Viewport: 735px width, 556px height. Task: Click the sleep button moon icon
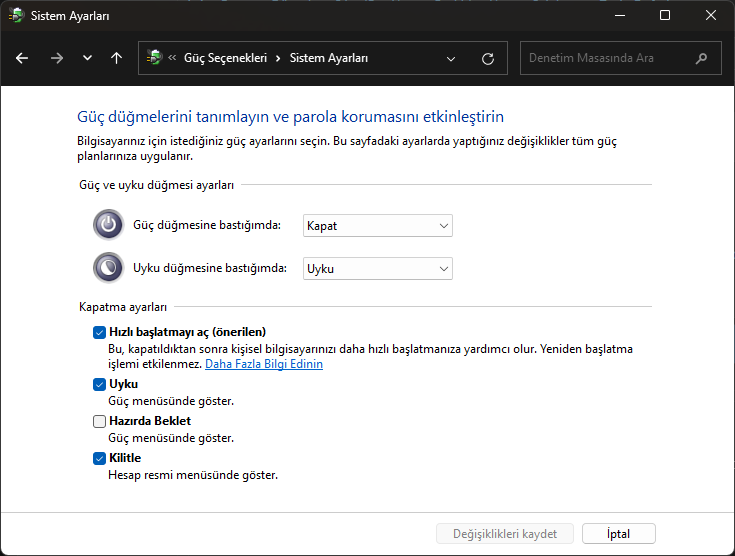click(108, 268)
